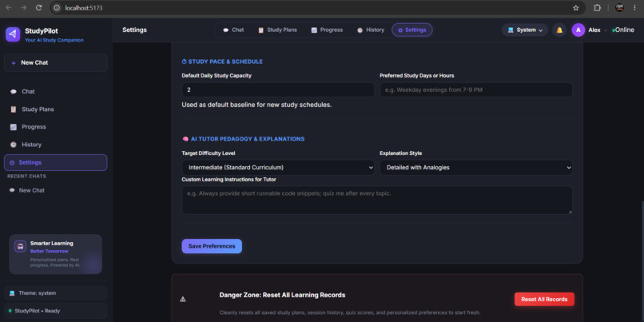This screenshot has width=644, height=322.
Task: Click the AI Tutor Pedagogy & Explanations heading
Action: pos(243,139)
